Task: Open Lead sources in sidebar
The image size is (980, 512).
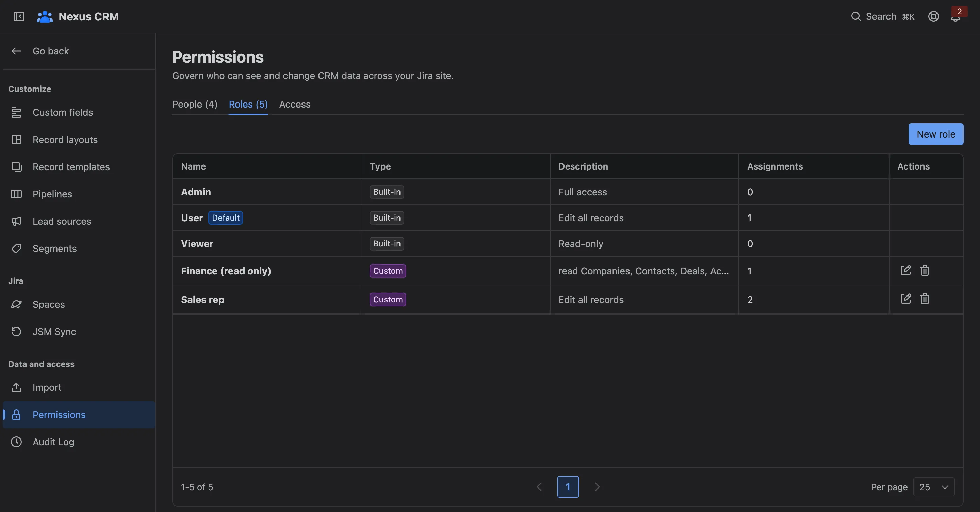Action: [79, 221]
